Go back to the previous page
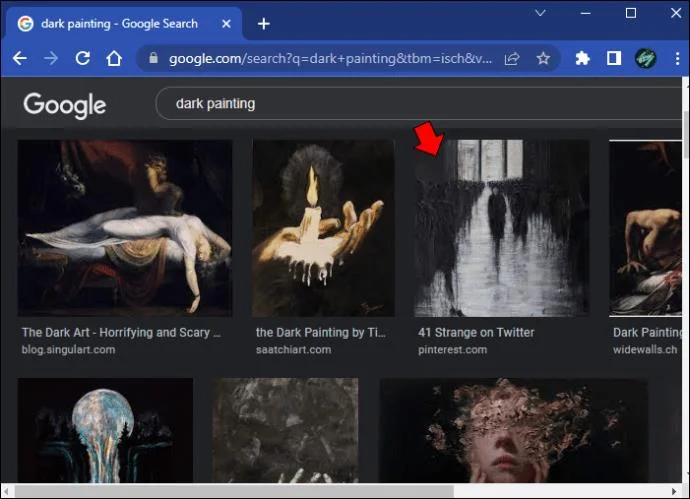The width and height of the screenshot is (690, 499). 20,59
